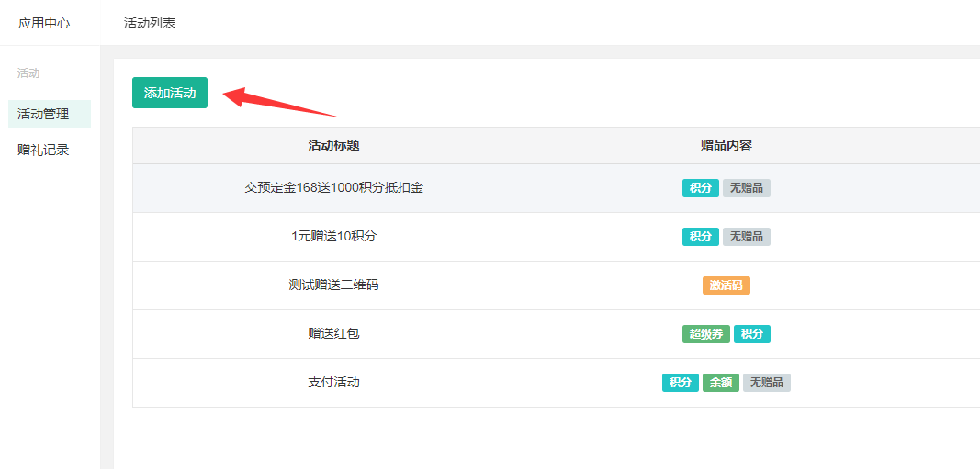Click the 赠品内容 column header
Image resolution: width=980 pixels, height=469 pixels.
click(x=727, y=146)
